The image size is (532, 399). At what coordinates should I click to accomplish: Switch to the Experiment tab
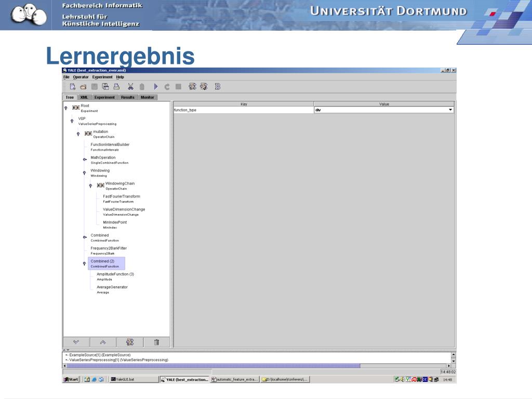coord(104,97)
